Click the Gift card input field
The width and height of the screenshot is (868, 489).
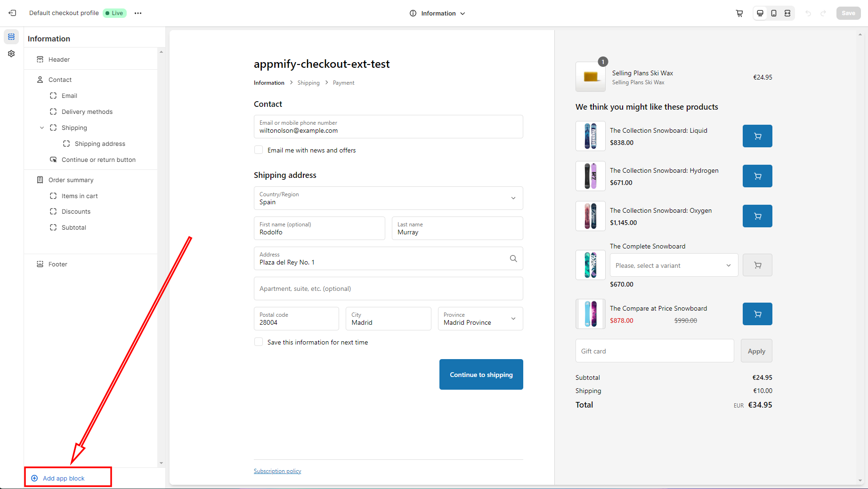pyautogui.click(x=654, y=351)
